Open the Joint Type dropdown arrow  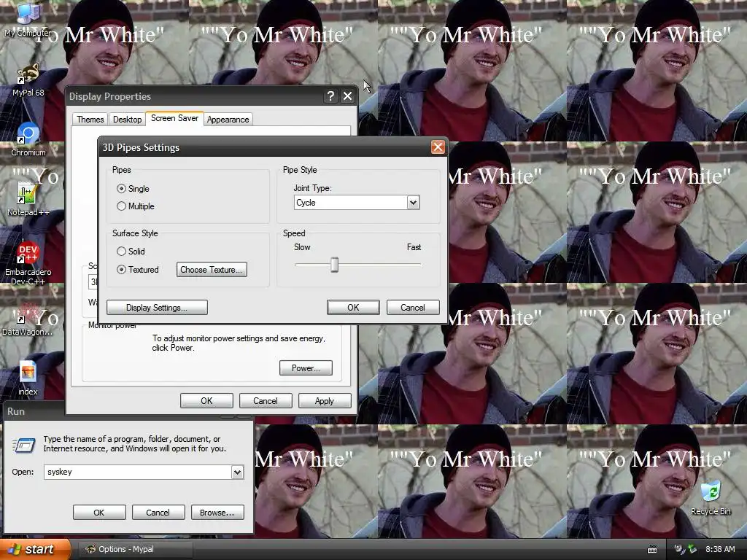click(x=413, y=203)
